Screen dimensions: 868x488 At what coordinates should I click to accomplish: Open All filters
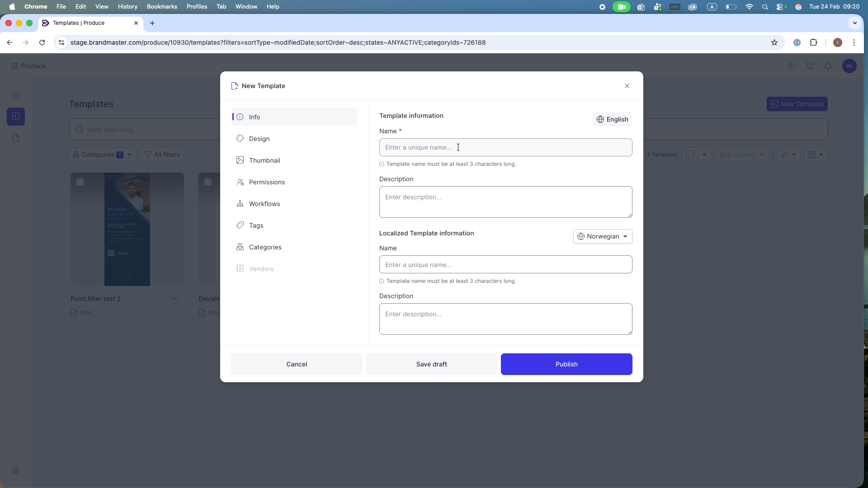click(x=162, y=155)
